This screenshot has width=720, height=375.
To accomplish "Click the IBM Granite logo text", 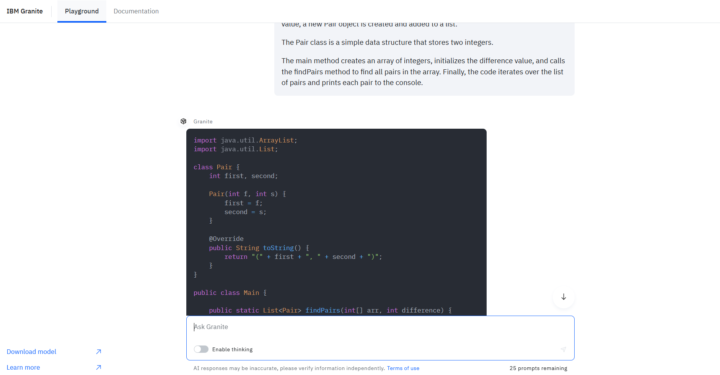I will 25,11.
